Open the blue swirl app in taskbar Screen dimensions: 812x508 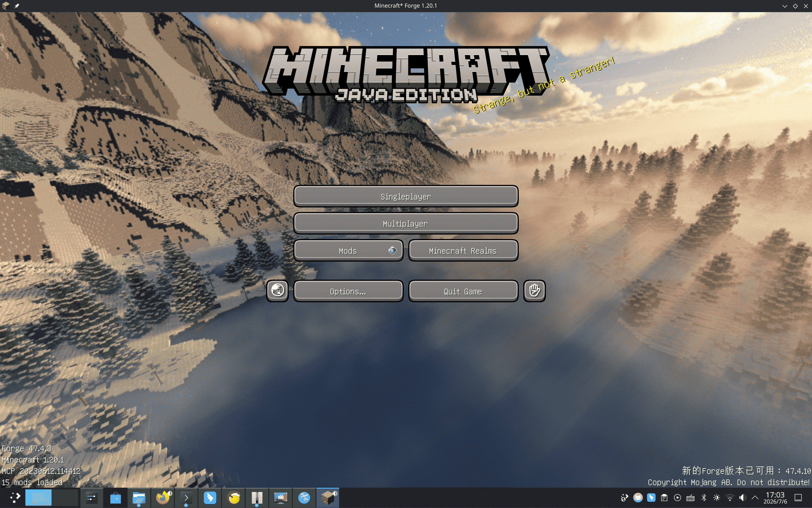point(304,498)
